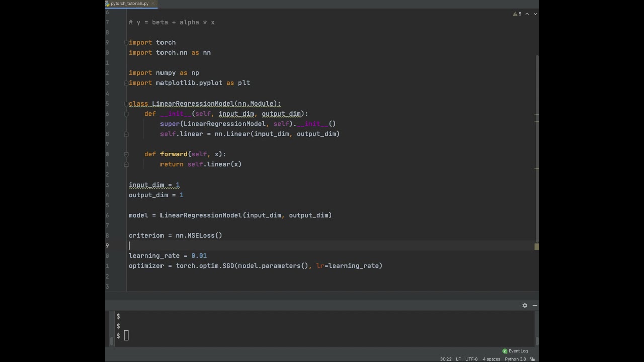Click 'nn.Linear' in the self.linear assignment
644x362 pixels.
coord(232,134)
